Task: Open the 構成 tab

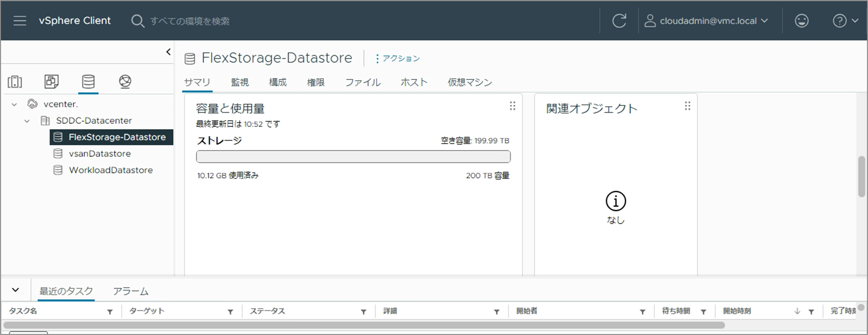Action: (x=278, y=82)
